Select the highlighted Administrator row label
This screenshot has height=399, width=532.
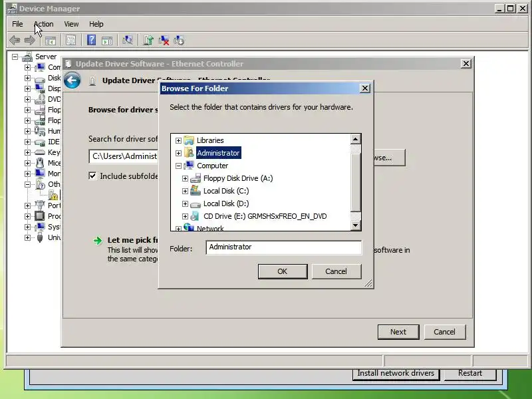coord(219,153)
